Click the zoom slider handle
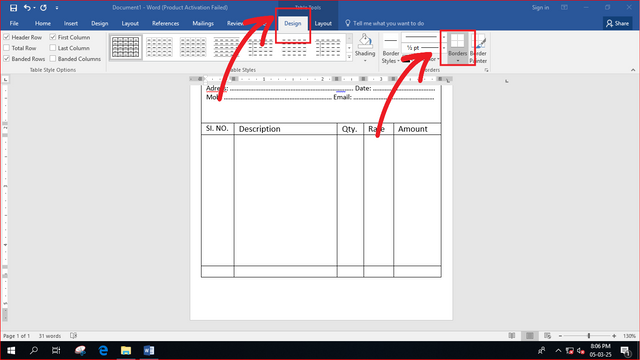This screenshot has width=640, height=360. 589,336
